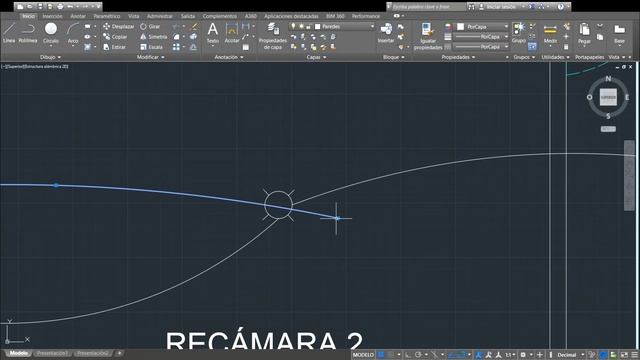The image size is (640, 360).
Task: Open the Complementos ribbon tab
Action: pos(220,16)
